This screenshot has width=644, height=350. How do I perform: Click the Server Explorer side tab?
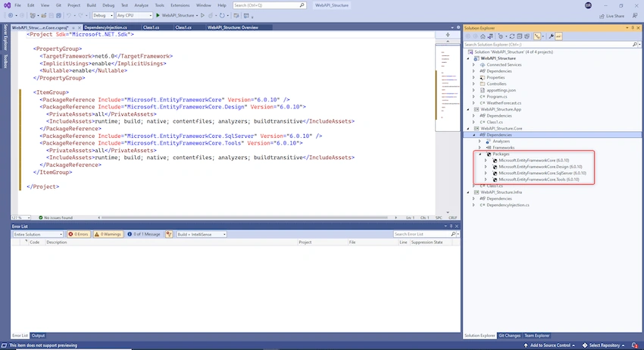[x=5, y=38]
